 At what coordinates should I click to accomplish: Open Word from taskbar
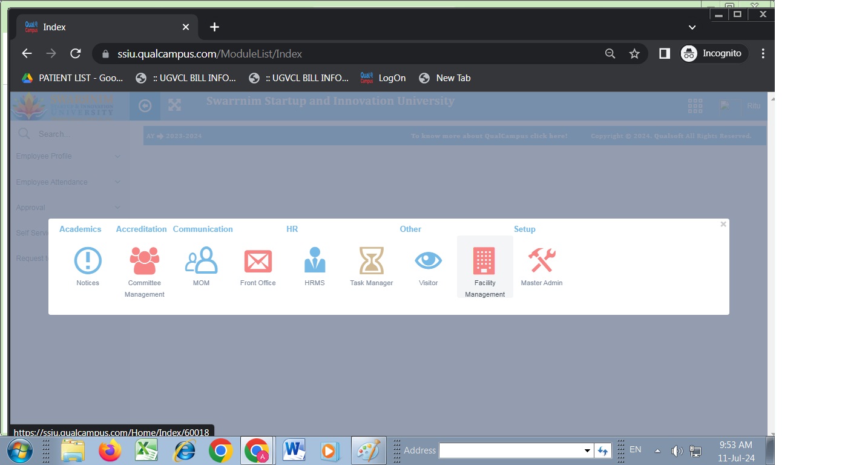(294, 451)
